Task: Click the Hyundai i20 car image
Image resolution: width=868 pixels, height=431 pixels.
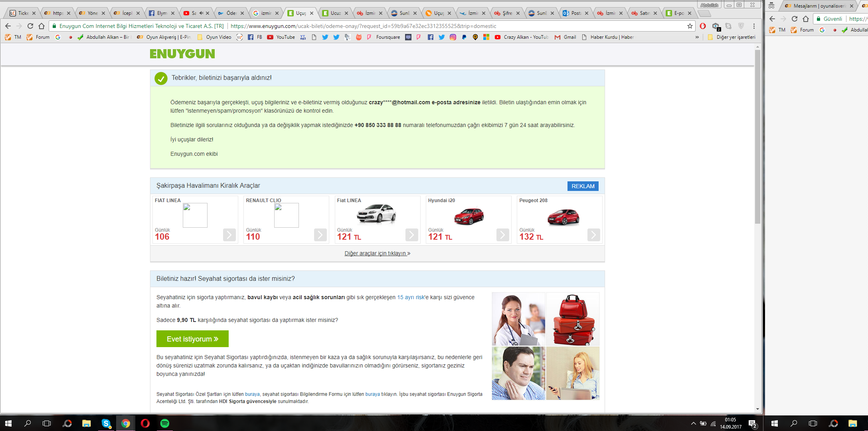Action: click(469, 216)
